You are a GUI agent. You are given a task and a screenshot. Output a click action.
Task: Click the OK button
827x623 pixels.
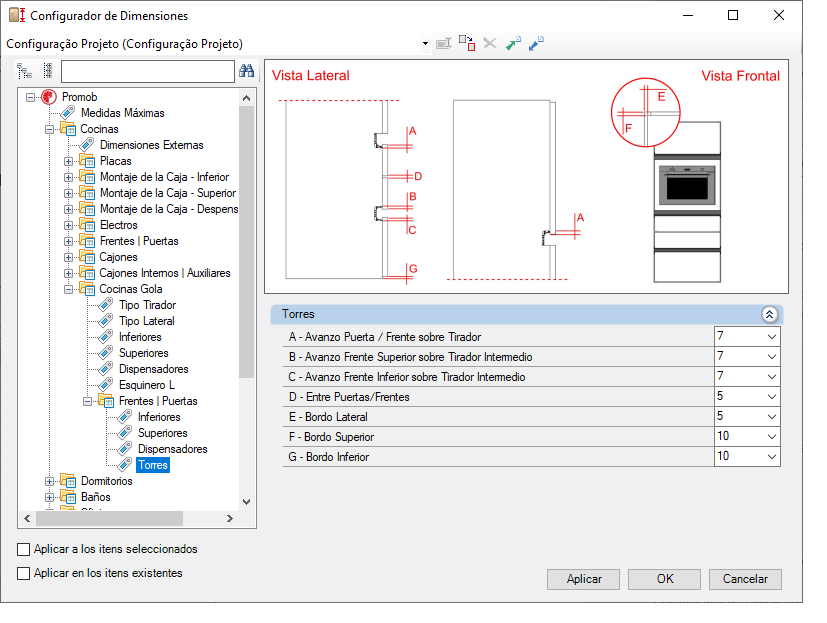point(665,579)
